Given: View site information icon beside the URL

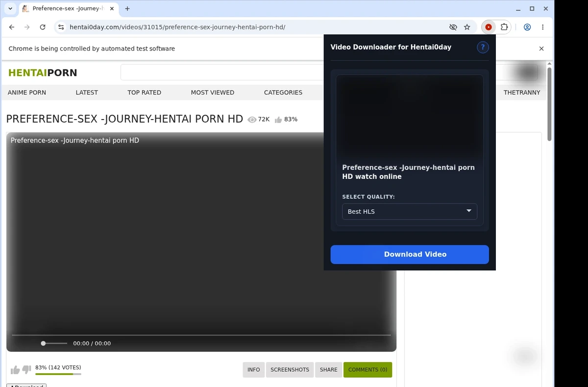Looking at the screenshot, I should pos(61,27).
